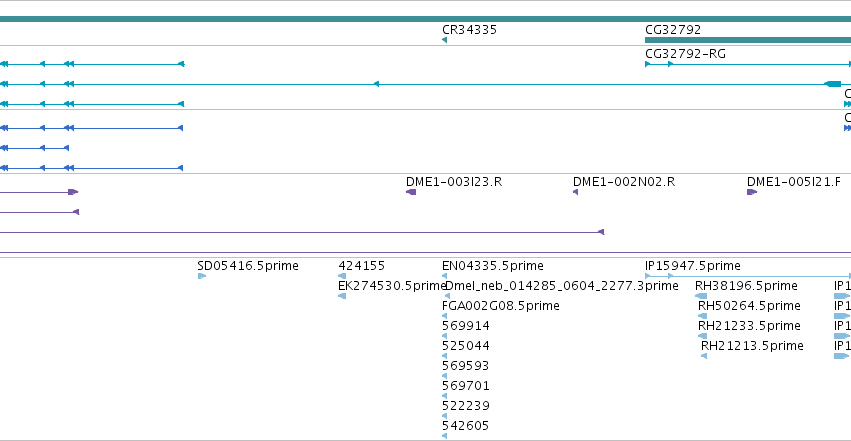Select the RH21213.5prime label
Screen dimensions: 851x441
[x=752, y=346]
